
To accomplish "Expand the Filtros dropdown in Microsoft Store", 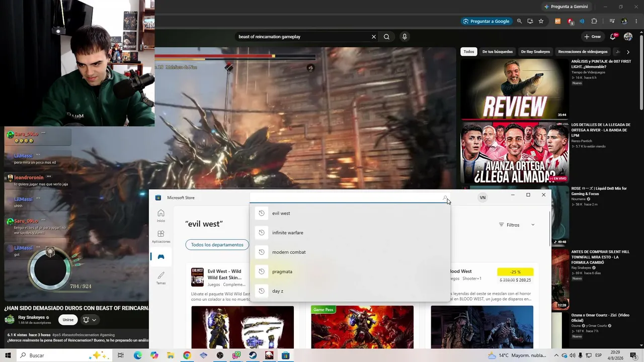I will (x=517, y=225).
